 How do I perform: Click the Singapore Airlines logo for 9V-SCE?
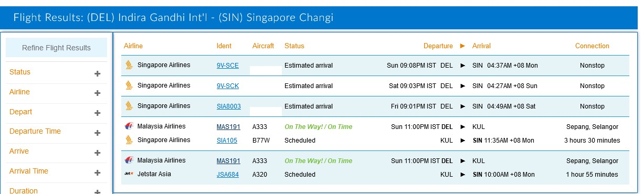point(129,66)
